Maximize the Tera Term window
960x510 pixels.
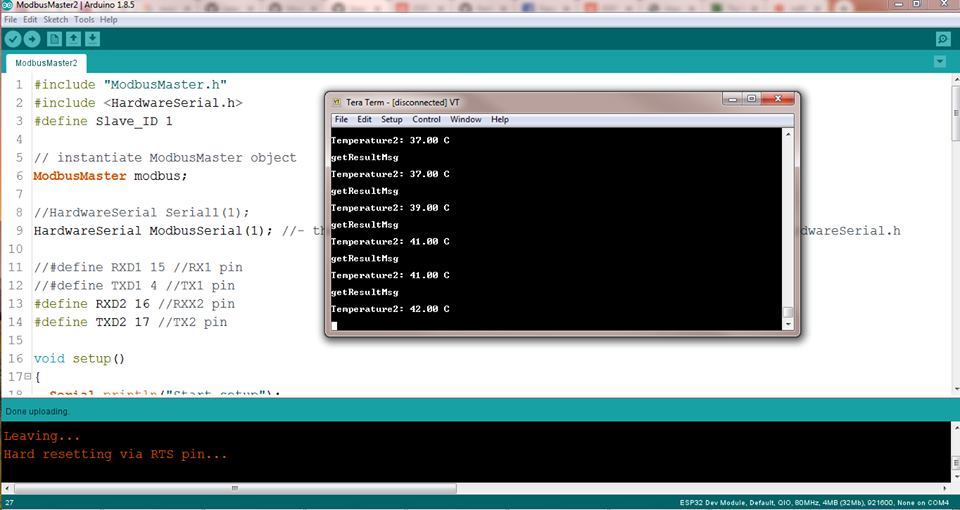point(751,99)
